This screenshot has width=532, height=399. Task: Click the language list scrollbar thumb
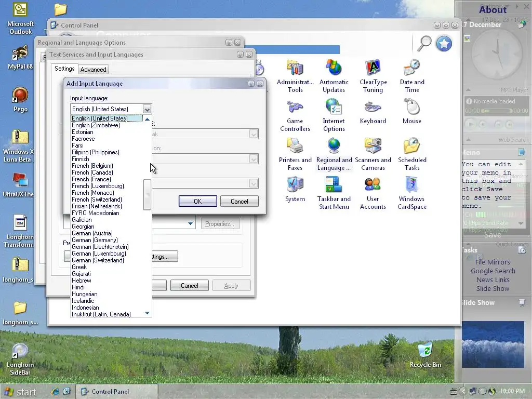[147, 194]
